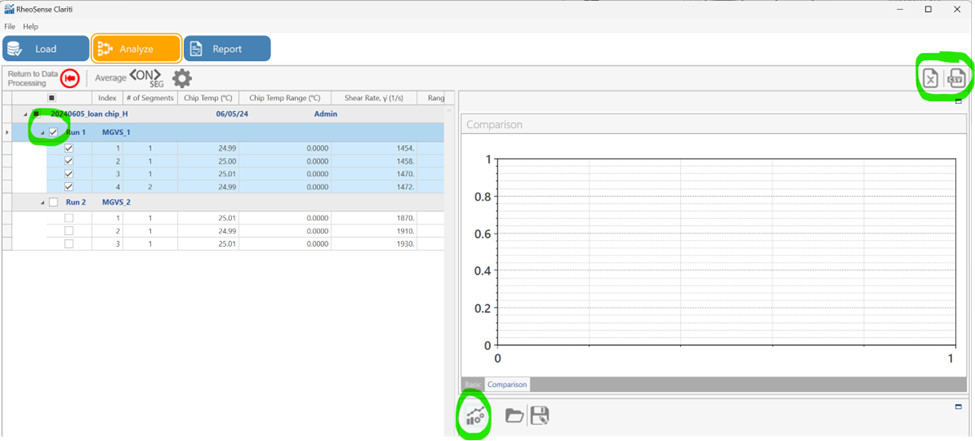
Task: Click shear rate cell 1458.
Action: 374,161
